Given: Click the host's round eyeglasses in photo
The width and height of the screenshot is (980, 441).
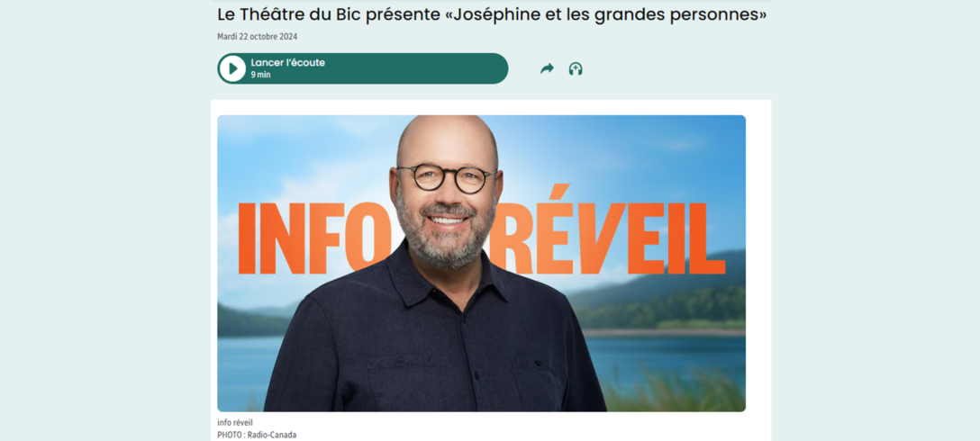Looking at the screenshot, I should pos(446,178).
